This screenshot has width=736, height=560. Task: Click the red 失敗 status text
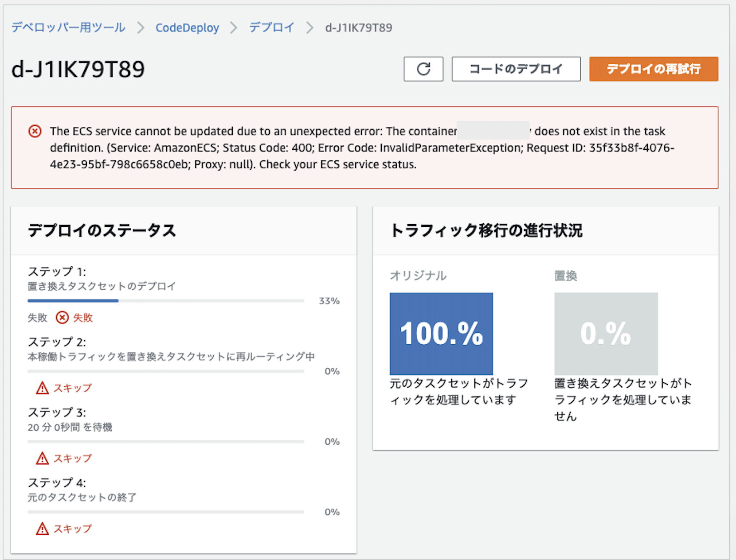pyautogui.click(x=83, y=318)
